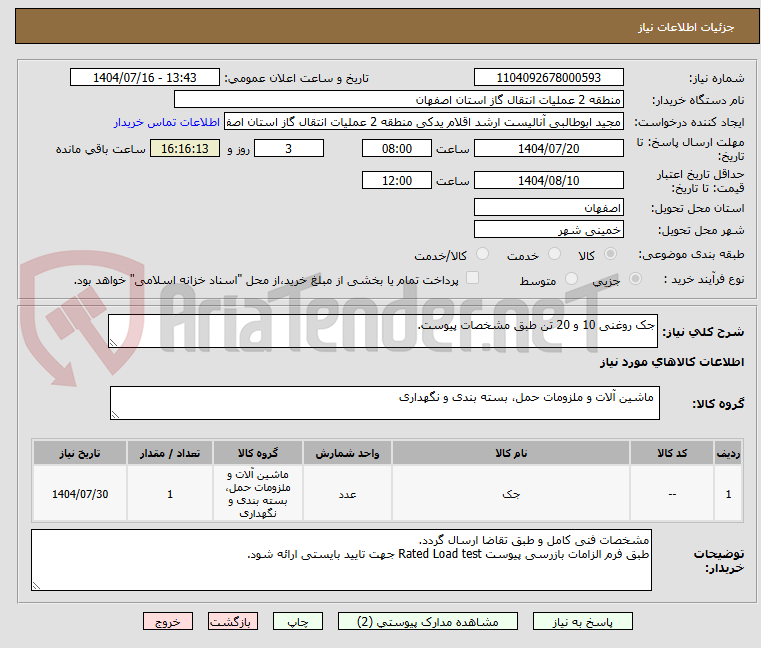The height and width of the screenshot is (648, 761).
Task: Click the request creator field مجید ابوطالبی
Action: (x=424, y=122)
